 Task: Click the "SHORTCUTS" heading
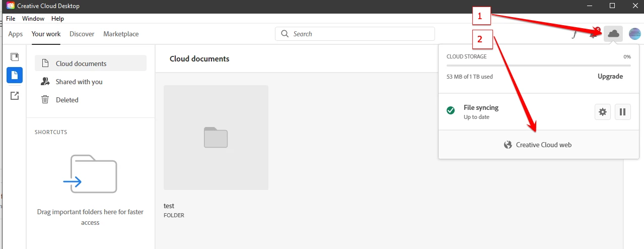coord(51,132)
